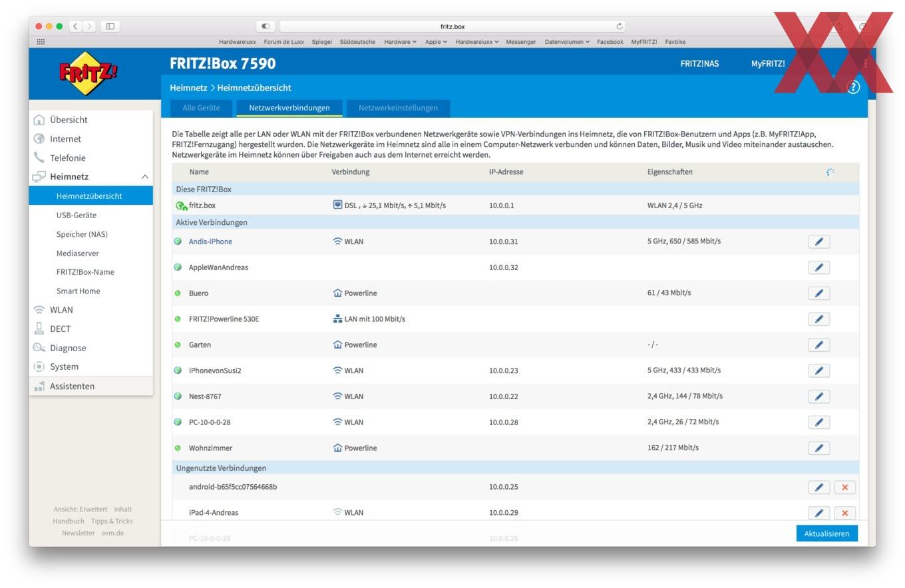The width and height of the screenshot is (905, 588).
Task: Expand the Hardwareluxx bookmarks folder dropdown
Action: click(476, 42)
